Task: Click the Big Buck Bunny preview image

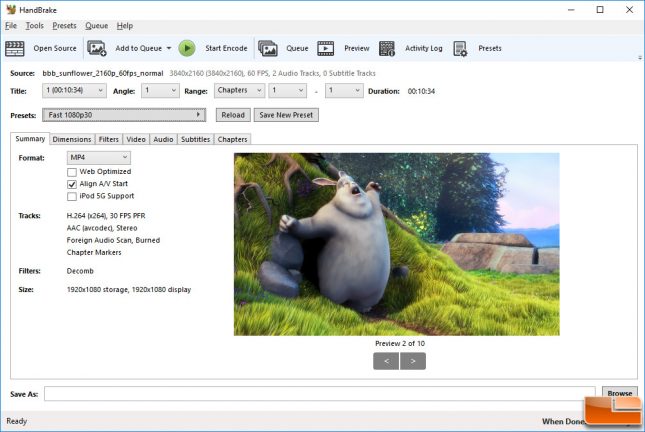Action: (x=397, y=244)
